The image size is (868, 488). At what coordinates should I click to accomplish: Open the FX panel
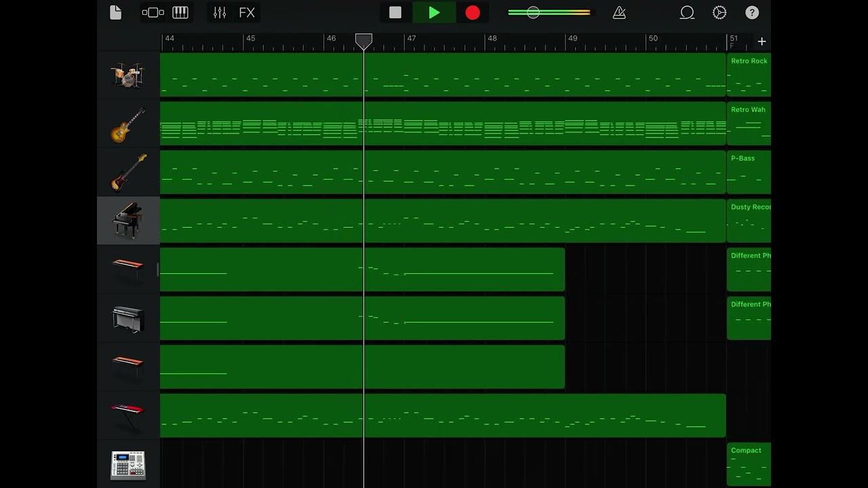247,12
